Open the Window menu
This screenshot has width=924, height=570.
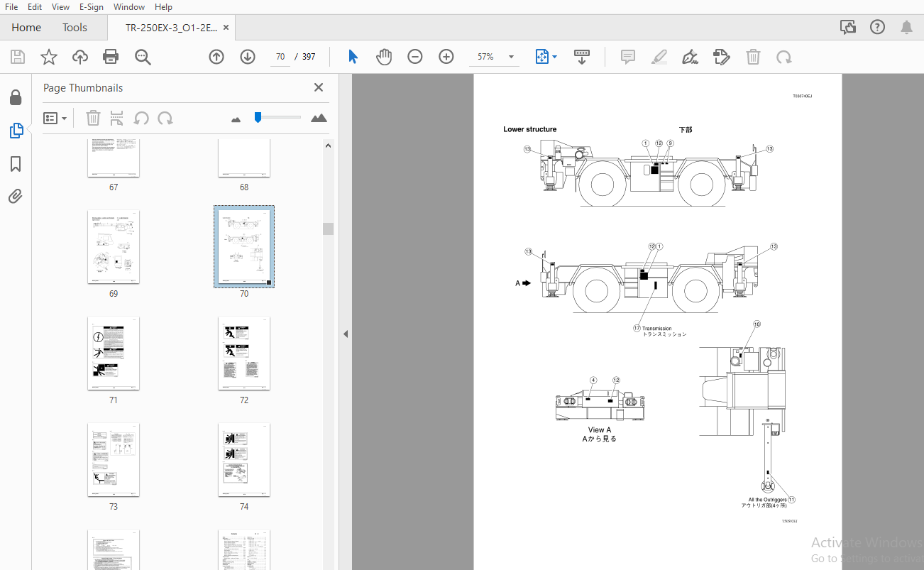pyautogui.click(x=129, y=6)
